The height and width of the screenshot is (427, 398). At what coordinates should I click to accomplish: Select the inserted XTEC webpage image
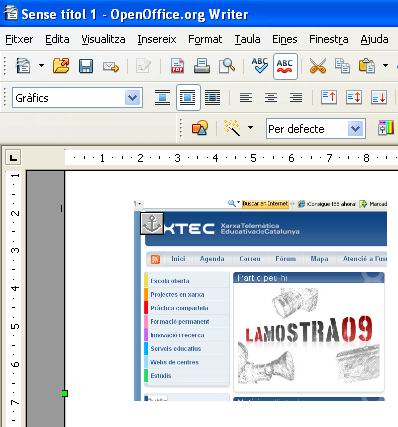tap(260, 300)
